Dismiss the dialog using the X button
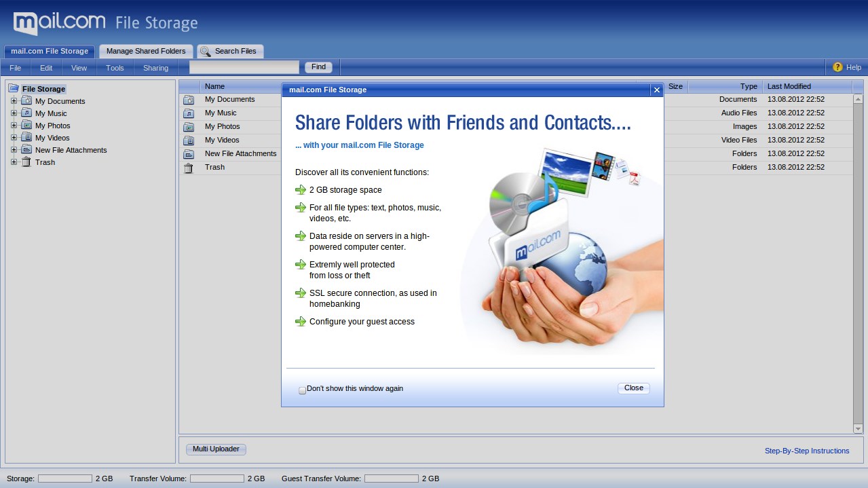This screenshot has width=868, height=488. click(x=656, y=90)
